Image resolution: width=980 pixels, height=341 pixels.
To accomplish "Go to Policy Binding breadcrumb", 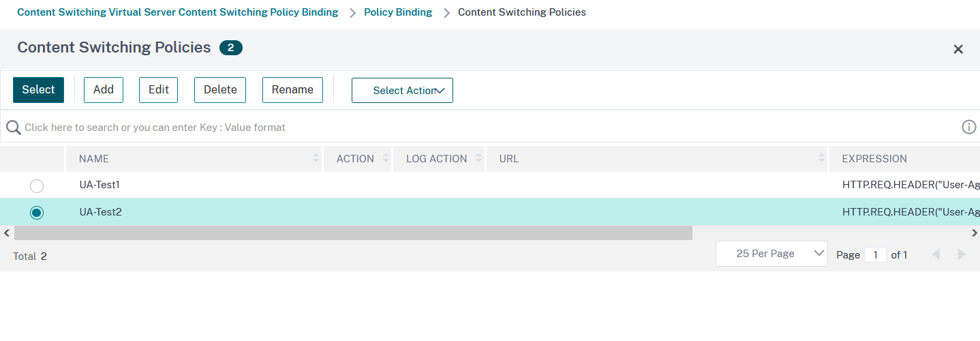I will pyautogui.click(x=398, y=12).
